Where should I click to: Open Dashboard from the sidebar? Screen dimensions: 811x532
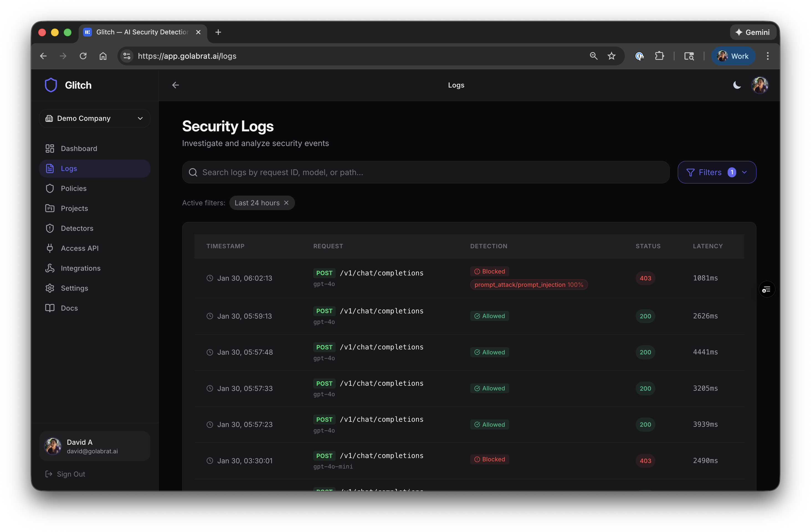(x=79, y=148)
